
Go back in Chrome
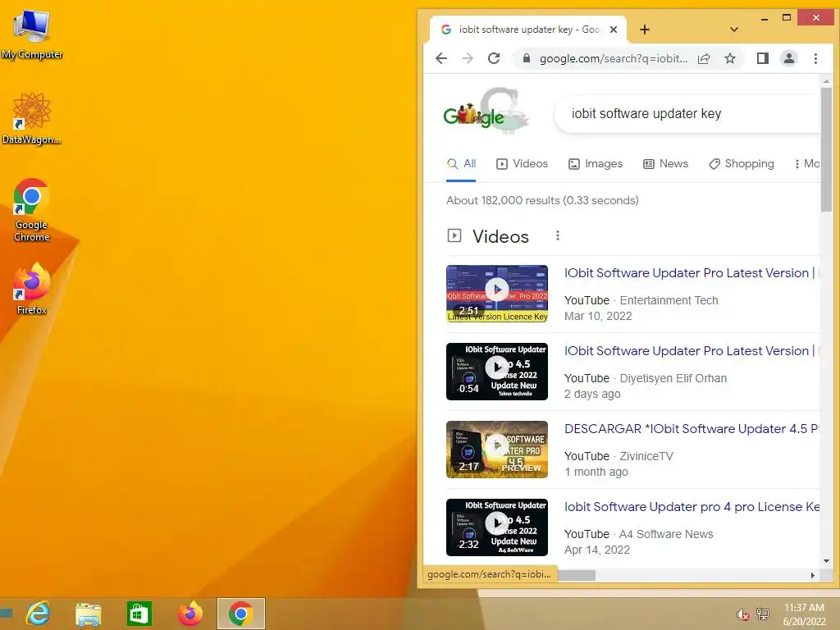(x=441, y=58)
